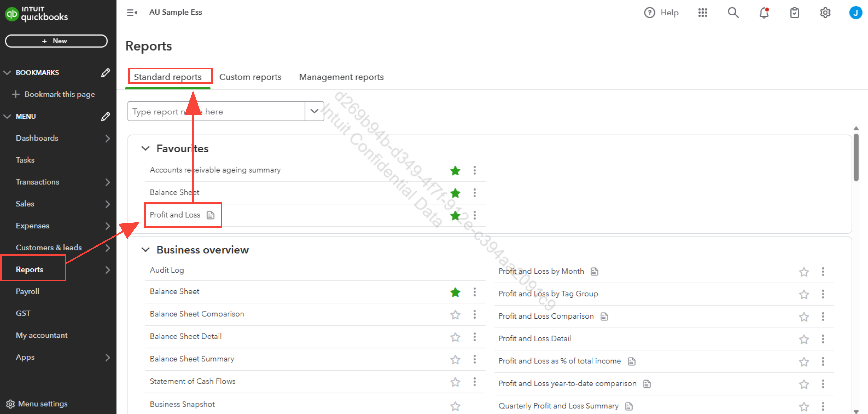868x414 pixels.
Task: Open the Audit Log report
Action: [167, 270]
